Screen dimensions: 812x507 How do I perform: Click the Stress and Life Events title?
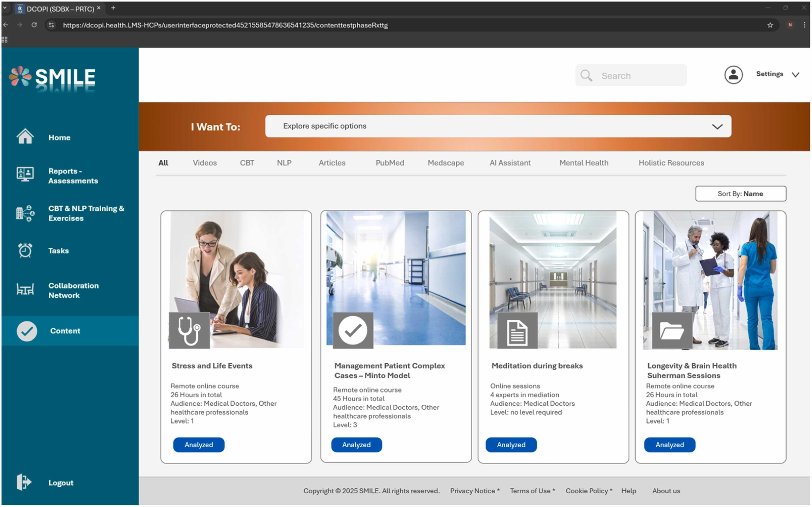coord(212,366)
